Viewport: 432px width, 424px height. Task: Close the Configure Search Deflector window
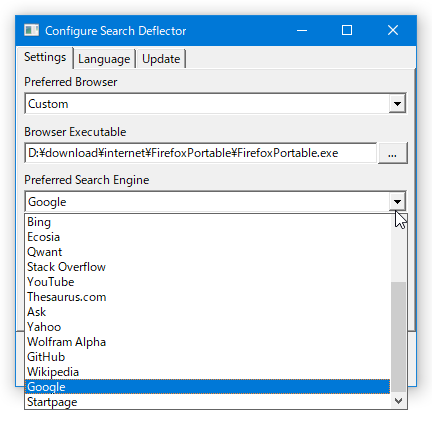[x=393, y=30]
